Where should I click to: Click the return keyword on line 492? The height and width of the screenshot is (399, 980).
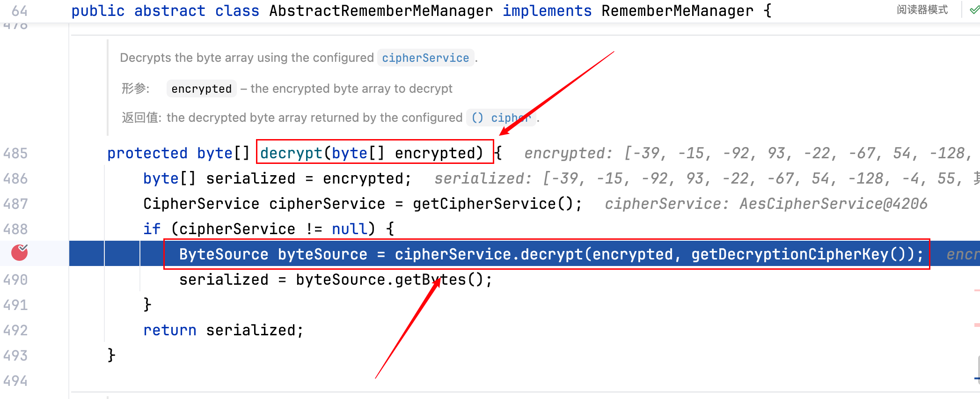tap(169, 331)
